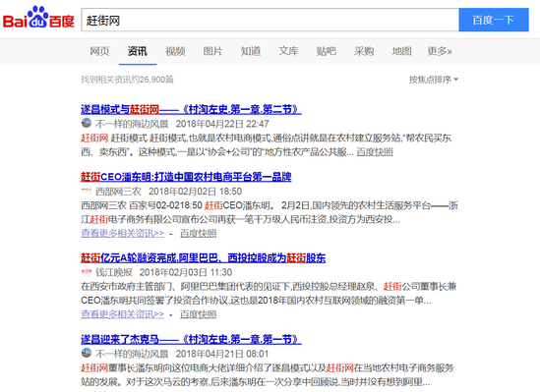Click the 西部网三农 source icon

87,191
